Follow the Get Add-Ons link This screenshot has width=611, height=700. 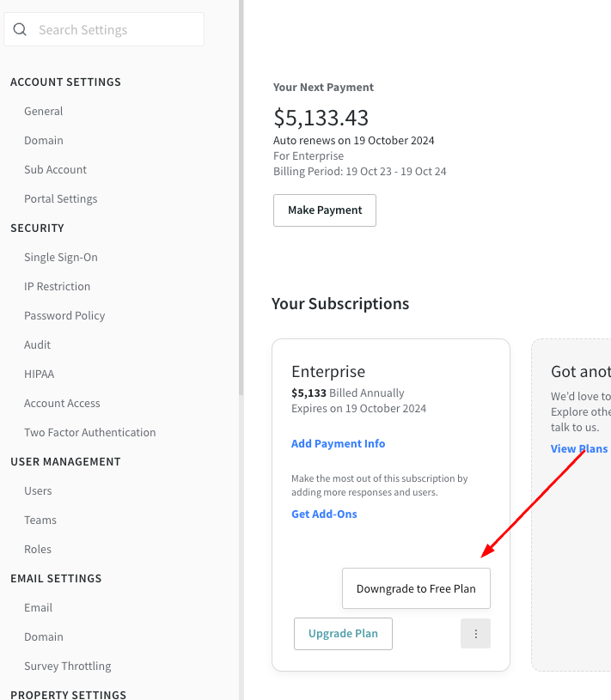click(x=324, y=514)
